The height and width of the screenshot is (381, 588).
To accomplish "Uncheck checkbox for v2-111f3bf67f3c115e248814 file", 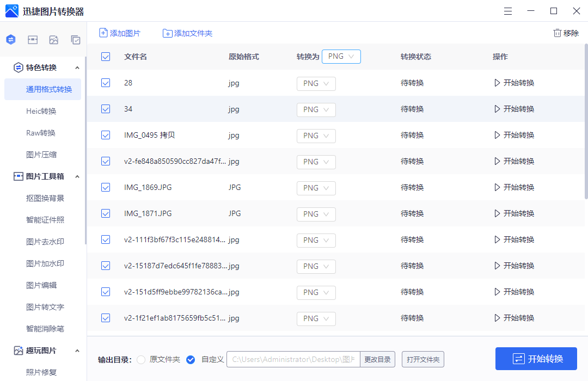I will tap(106, 239).
